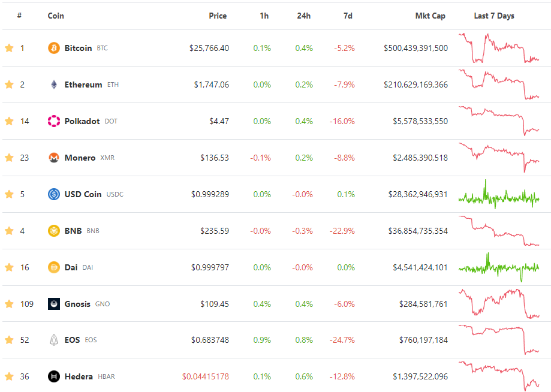This screenshot has width=551, height=392.
Task: Toggle the Hedera favorite star
Action: 9,376
